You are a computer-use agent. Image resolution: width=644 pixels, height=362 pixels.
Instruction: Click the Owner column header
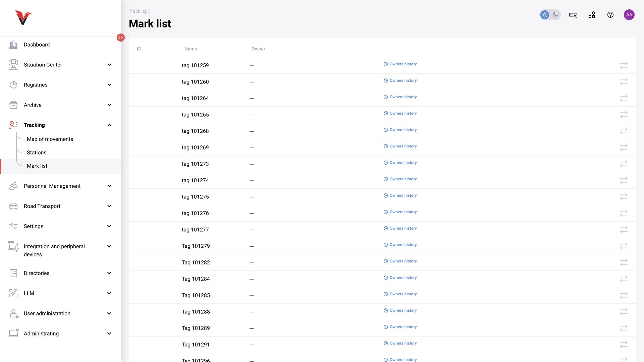(x=258, y=49)
